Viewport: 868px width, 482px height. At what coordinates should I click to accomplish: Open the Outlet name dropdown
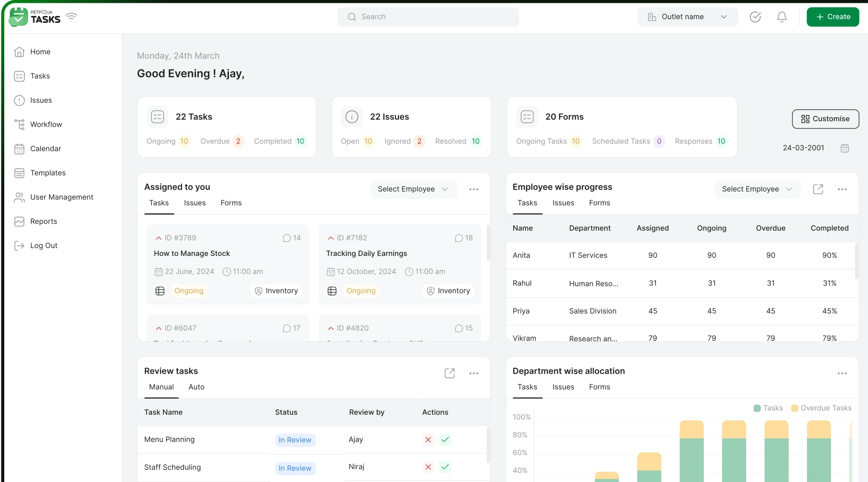(x=687, y=16)
